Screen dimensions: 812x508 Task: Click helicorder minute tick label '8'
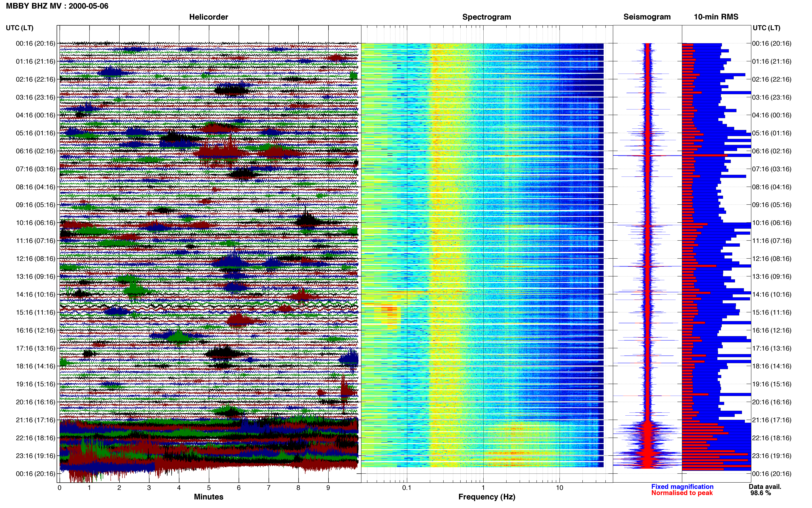[x=298, y=488]
